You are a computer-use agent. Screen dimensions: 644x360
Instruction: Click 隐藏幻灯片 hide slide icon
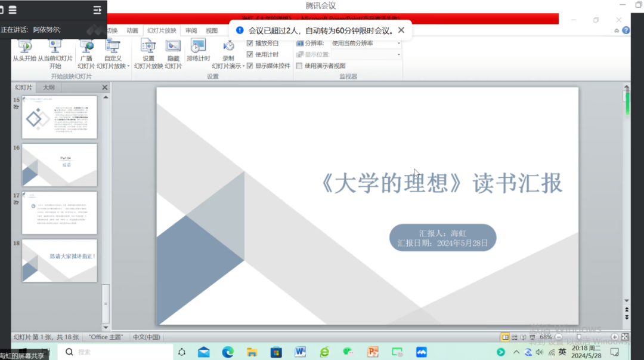tap(173, 47)
